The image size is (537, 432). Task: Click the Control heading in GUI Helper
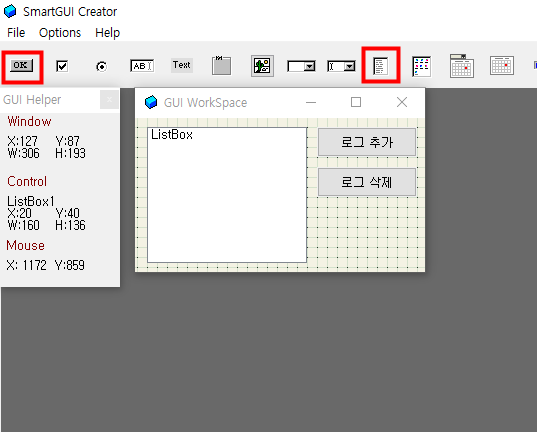point(27,182)
